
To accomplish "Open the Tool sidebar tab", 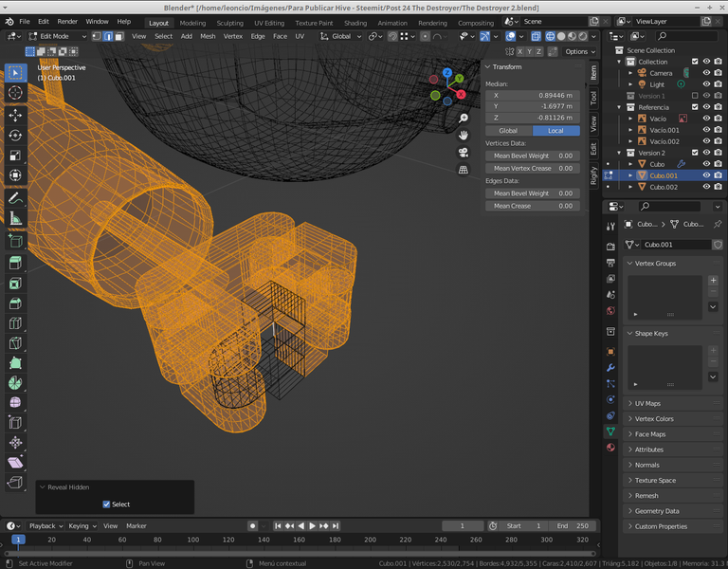I will pyautogui.click(x=593, y=98).
